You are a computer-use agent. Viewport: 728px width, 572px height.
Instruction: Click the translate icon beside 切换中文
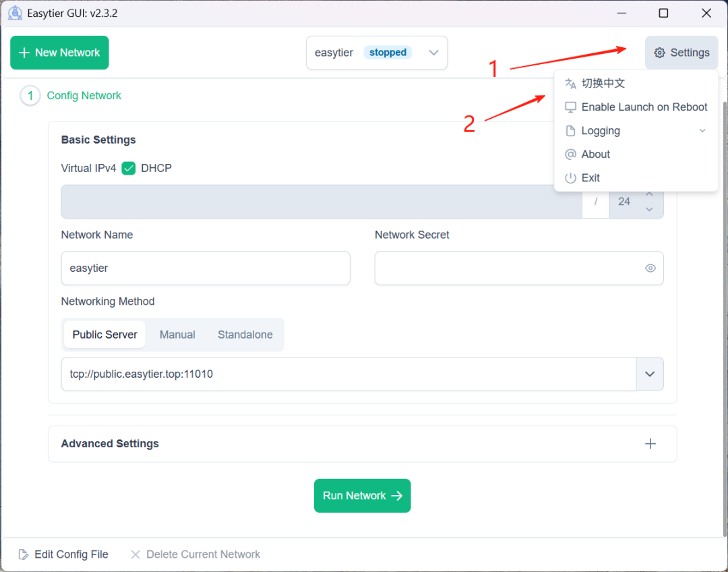[570, 84]
